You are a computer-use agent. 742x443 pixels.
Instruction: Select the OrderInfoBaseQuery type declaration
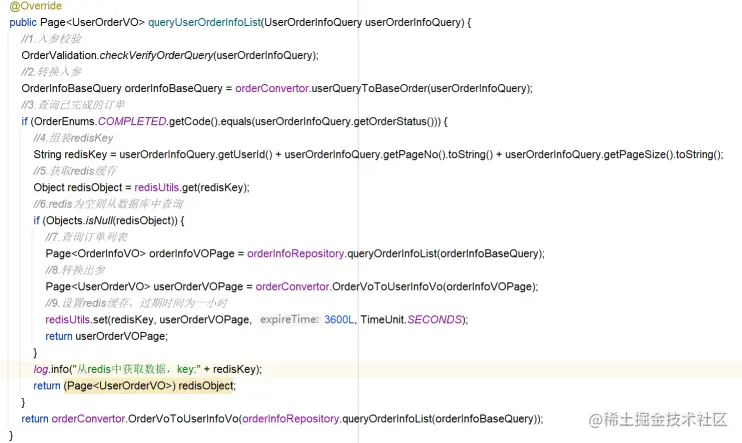(71, 89)
